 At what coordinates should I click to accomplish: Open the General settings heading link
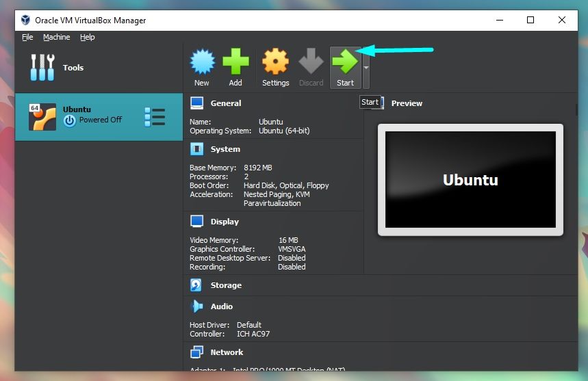(x=226, y=103)
